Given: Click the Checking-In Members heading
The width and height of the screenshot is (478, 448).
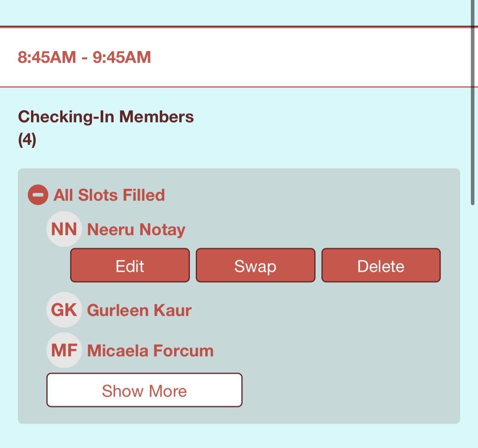Looking at the screenshot, I should click(x=106, y=117).
